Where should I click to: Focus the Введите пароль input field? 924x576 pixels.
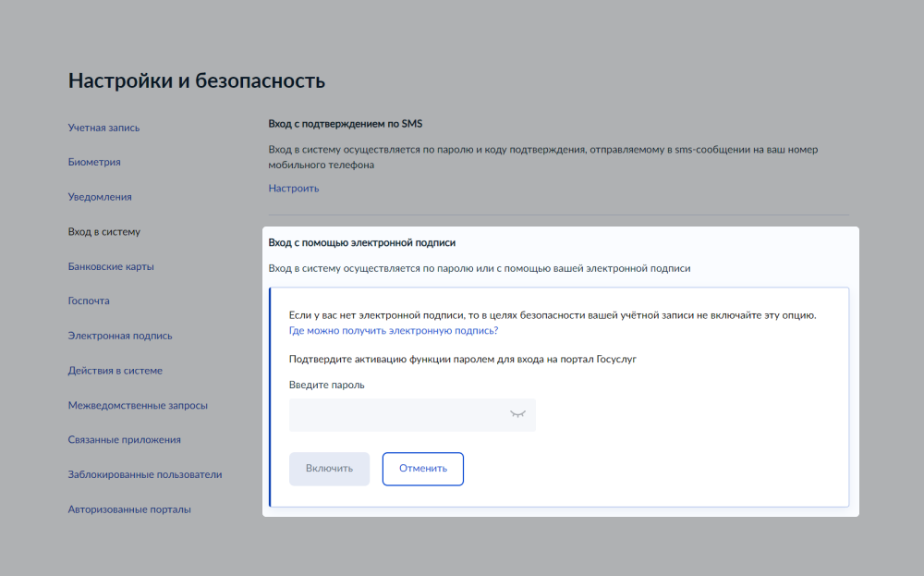(412, 415)
